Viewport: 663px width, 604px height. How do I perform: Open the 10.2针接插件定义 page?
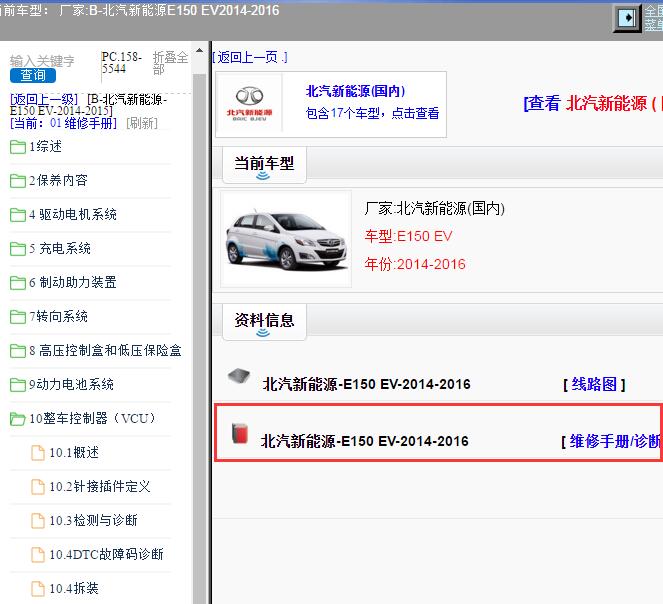click(x=100, y=486)
